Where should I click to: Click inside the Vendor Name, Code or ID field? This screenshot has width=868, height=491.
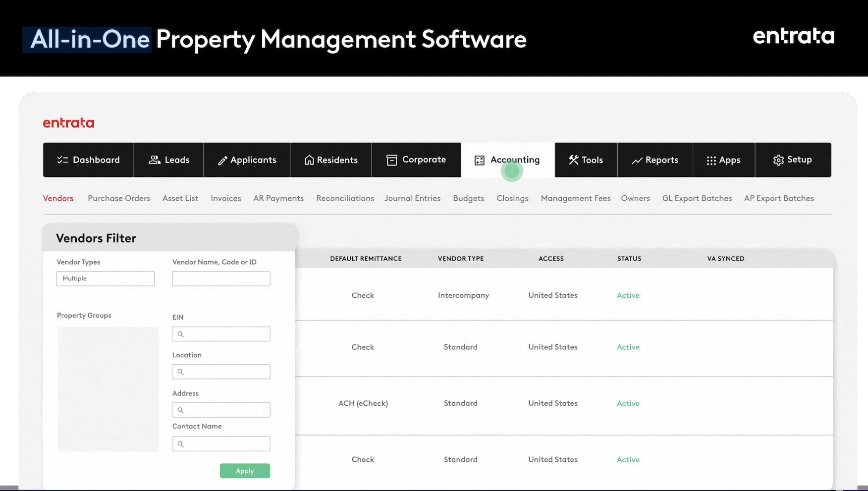click(221, 278)
